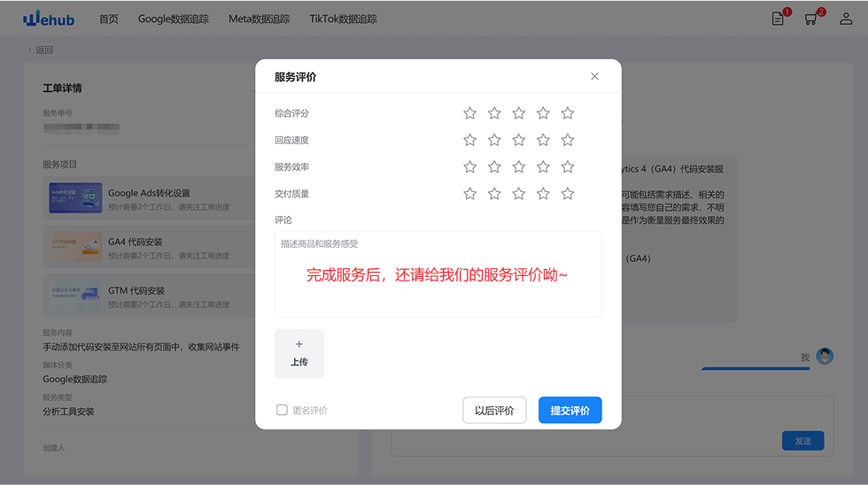868x485 pixels.
Task: Close the 服务评价 dialog with X
Action: (x=594, y=76)
